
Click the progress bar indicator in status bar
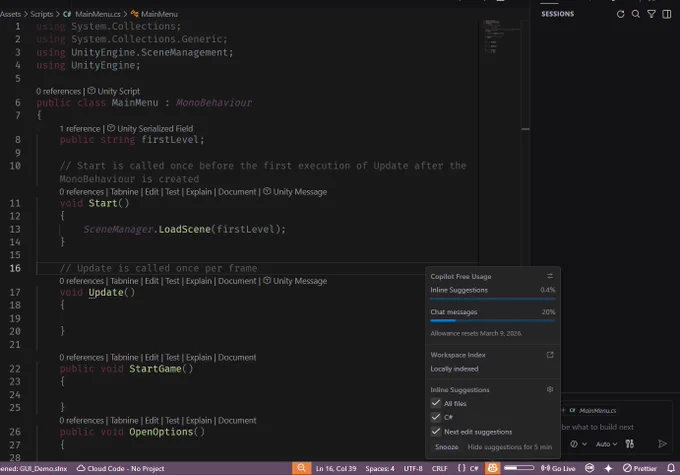[x=519, y=468]
